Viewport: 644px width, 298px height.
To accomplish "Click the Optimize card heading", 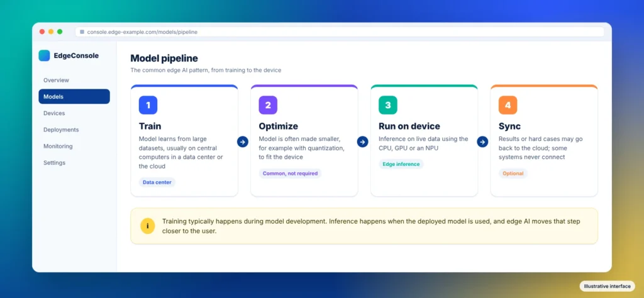I will (x=279, y=126).
